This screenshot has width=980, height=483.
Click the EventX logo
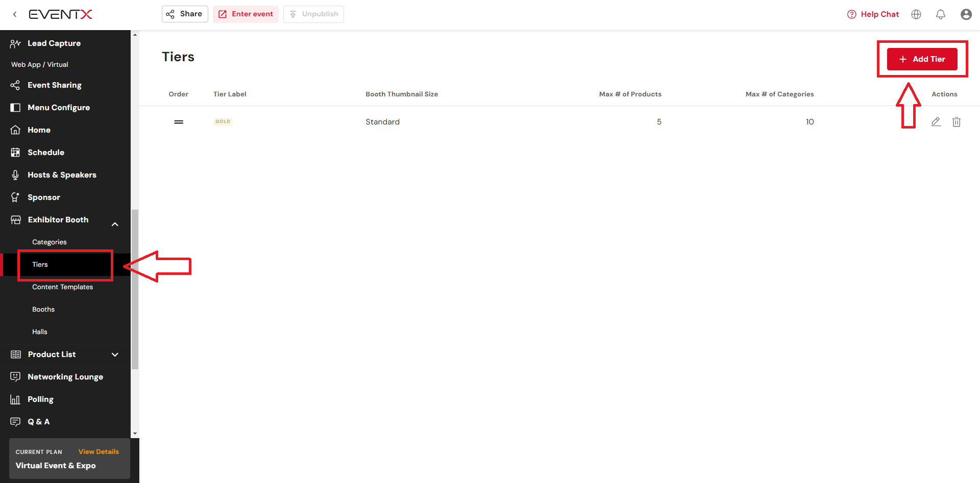tap(60, 14)
